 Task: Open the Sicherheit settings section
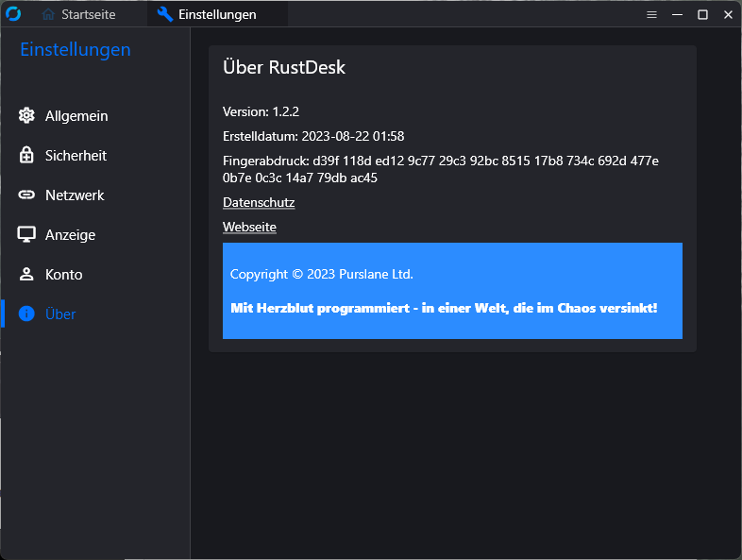76,156
